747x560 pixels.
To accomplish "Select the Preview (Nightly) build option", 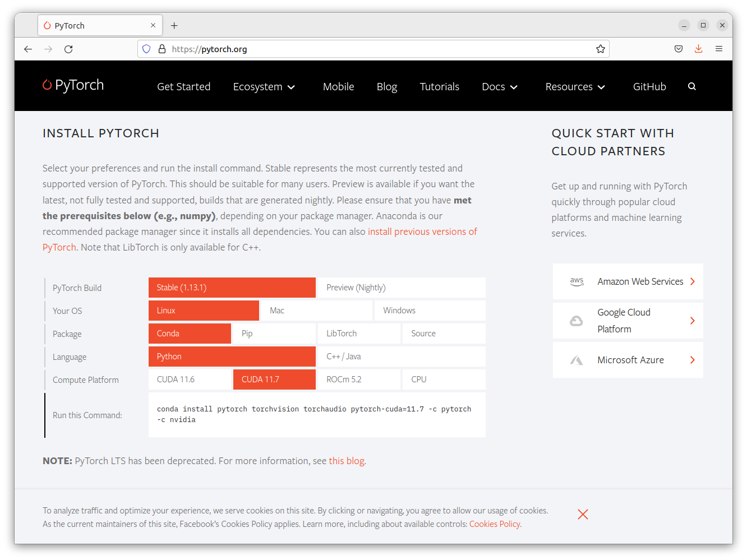I will pyautogui.click(x=402, y=288).
